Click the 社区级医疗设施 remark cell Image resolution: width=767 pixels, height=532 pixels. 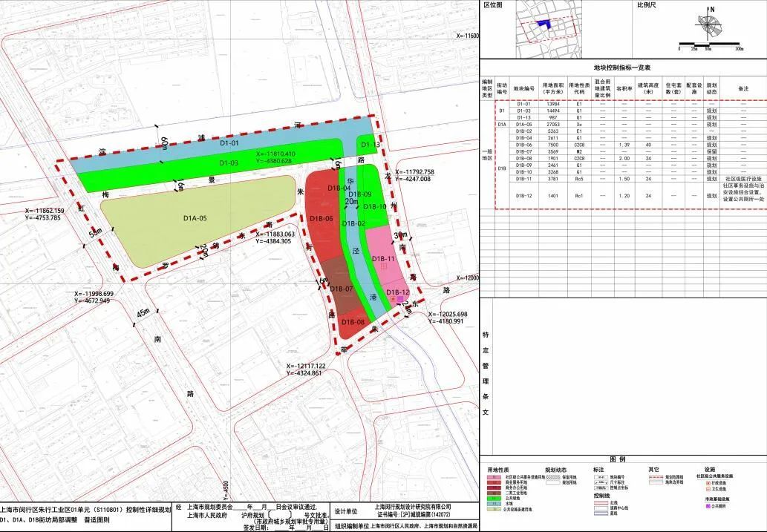[742, 179]
